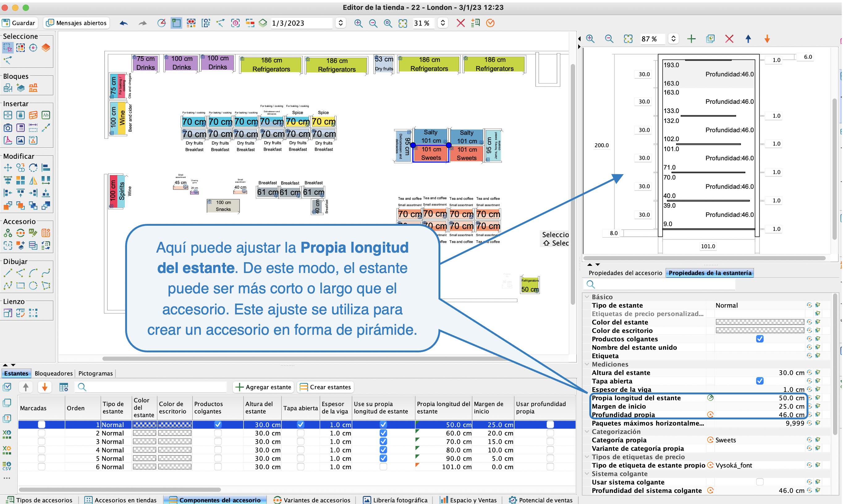Click Color del estante swatch in row 2
This screenshot has width=843, height=504.
click(x=144, y=433)
